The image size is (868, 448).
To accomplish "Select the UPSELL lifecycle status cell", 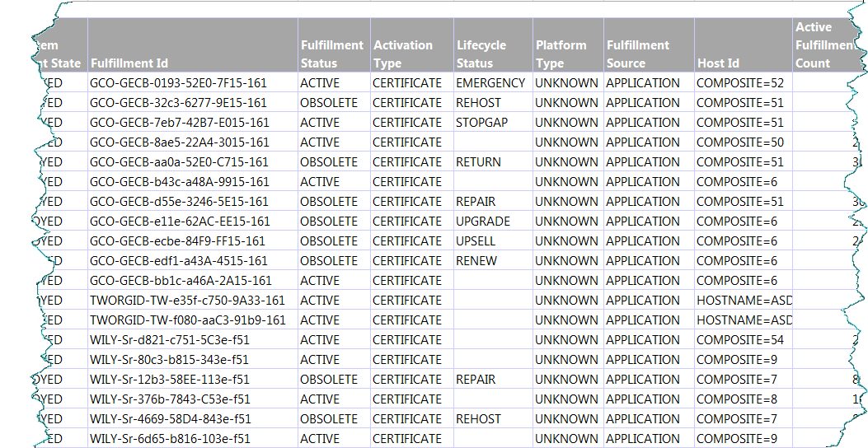I will tap(476, 241).
